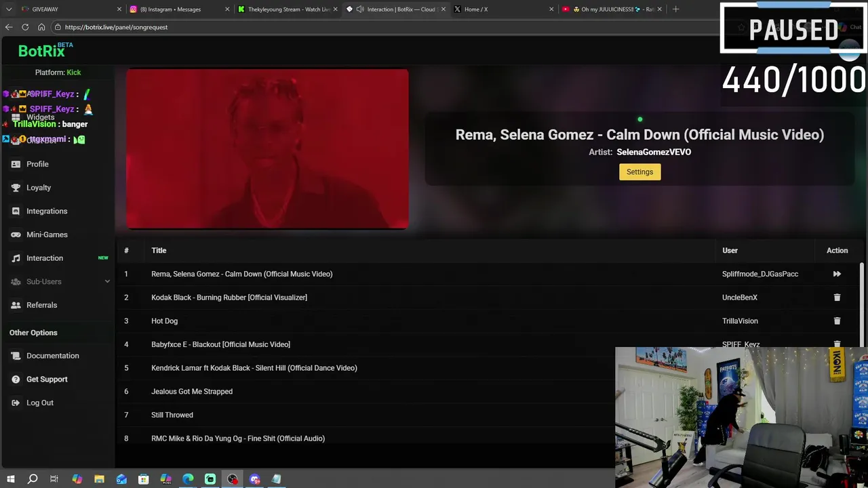Select the RMC Mike Fine Shit title
This screenshot has height=488, width=868.
(x=238, y=439)
